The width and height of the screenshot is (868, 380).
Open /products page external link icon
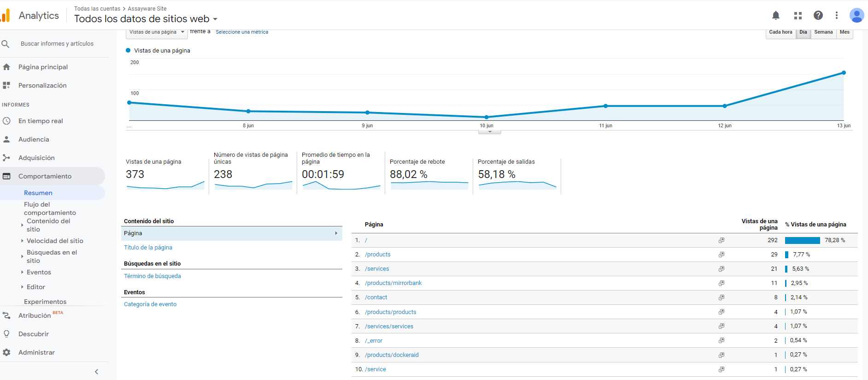pos(721,255)
